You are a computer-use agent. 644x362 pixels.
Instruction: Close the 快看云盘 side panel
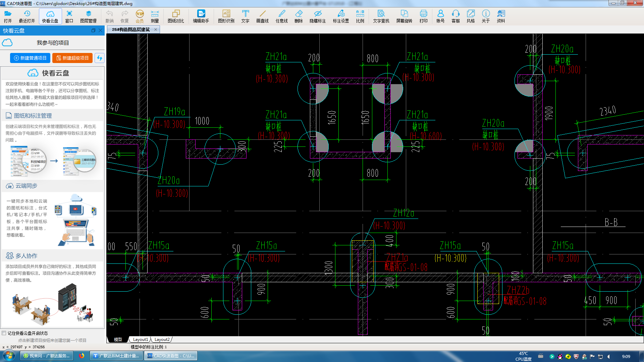(x=100, y=31)
